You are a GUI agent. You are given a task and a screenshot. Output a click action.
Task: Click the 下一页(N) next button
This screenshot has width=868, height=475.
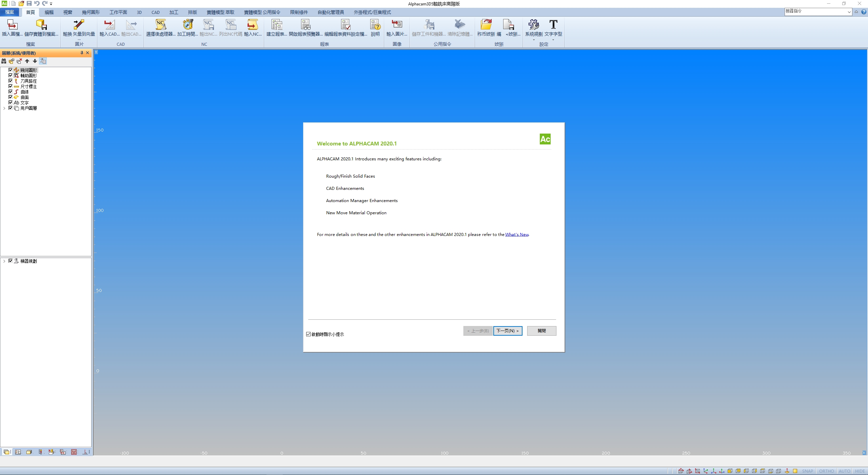508,331
